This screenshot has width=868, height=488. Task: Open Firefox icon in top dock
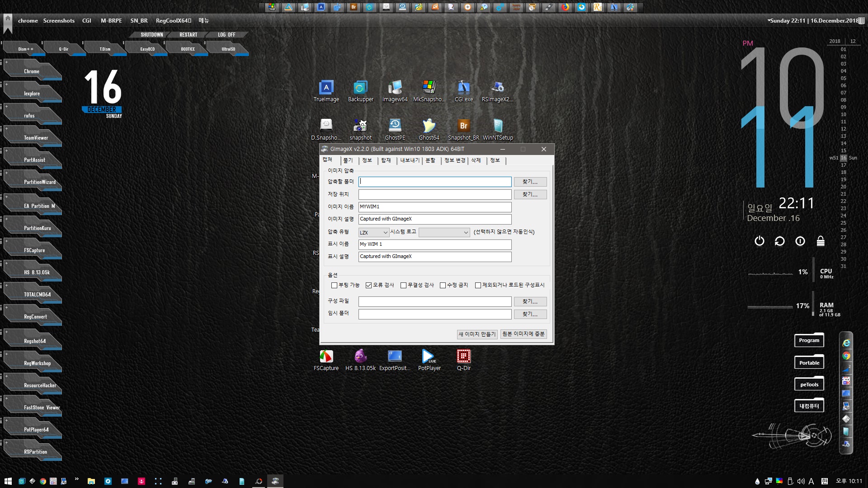point(565,7)
